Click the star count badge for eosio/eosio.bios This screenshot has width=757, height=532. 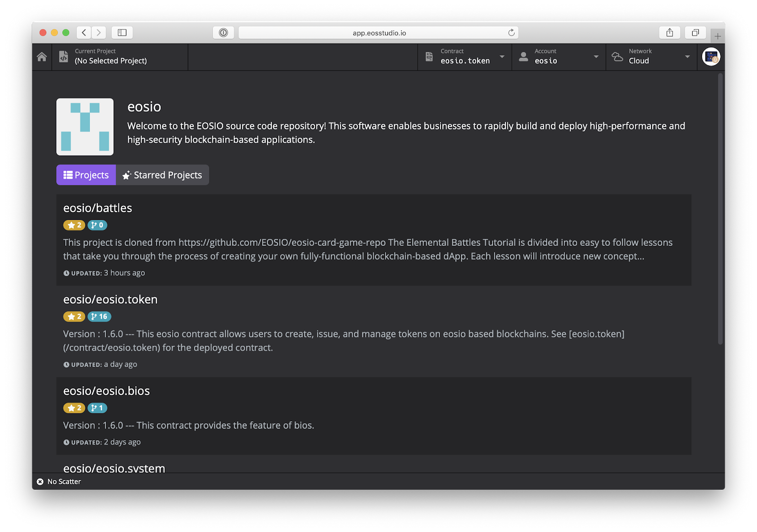tap(74, 408)
